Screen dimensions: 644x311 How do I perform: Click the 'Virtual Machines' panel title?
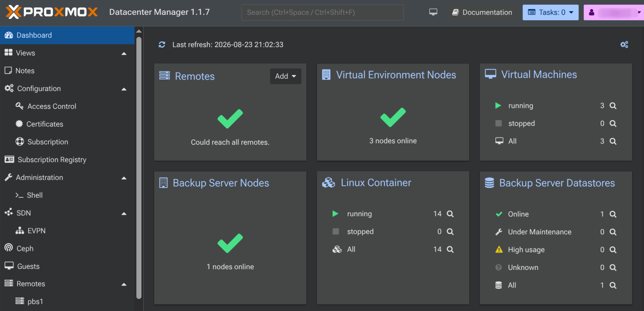pos(539,74)
